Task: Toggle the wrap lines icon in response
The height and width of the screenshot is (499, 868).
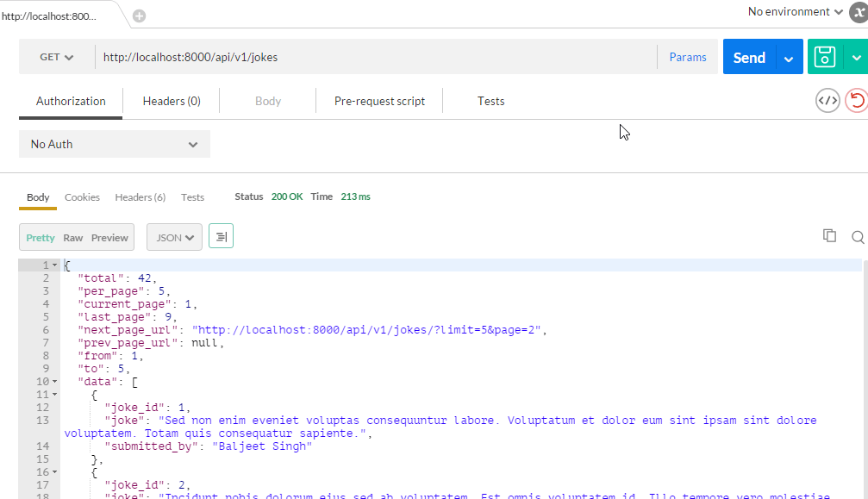Action: [221, 237]
